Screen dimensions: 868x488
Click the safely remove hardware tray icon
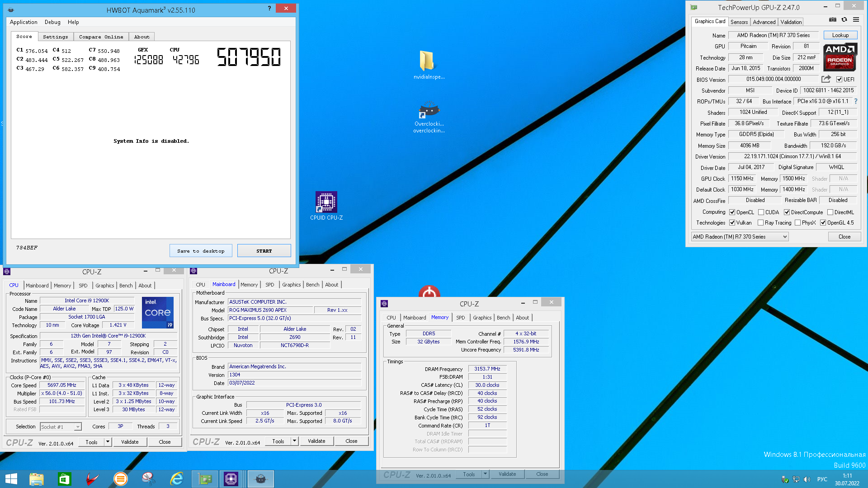click(x=785, y=479)
